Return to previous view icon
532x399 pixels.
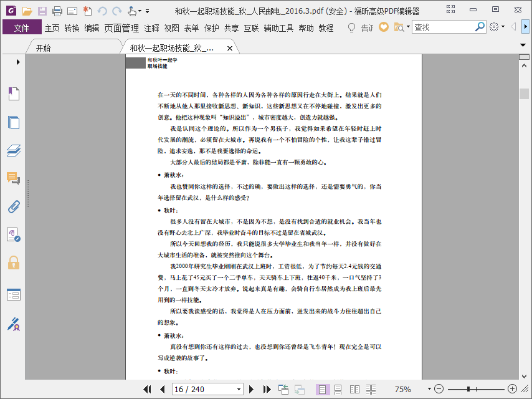pyautogui.click(x=283, y=389)
